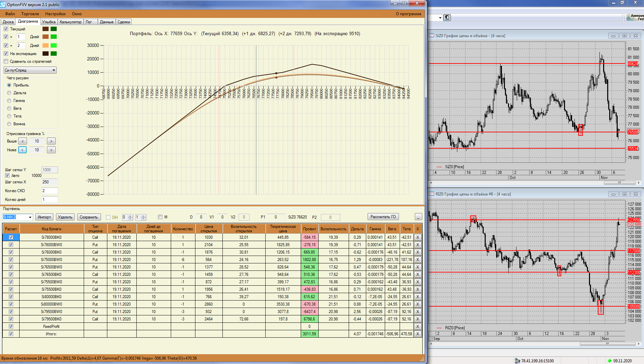Viewport: 644px width, 364px height.
Task: Click the 'Удалить' button
Action: [65, 217]
